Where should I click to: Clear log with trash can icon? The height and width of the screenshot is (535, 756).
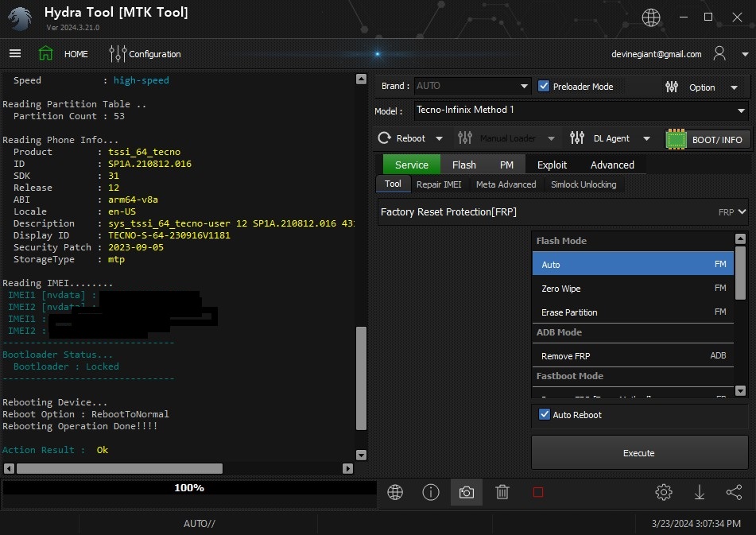coord(502,492)
